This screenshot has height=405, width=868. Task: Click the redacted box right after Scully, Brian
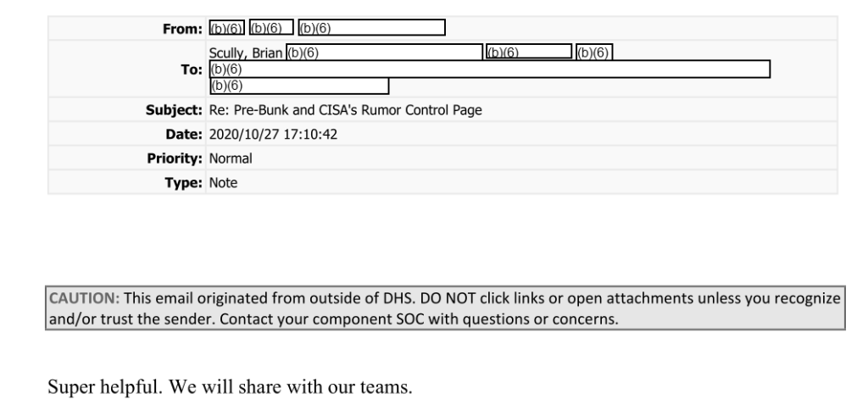[384, 52]
